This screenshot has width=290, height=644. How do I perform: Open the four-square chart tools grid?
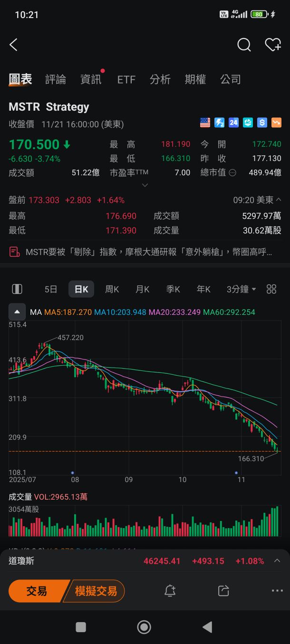(271, 289)
